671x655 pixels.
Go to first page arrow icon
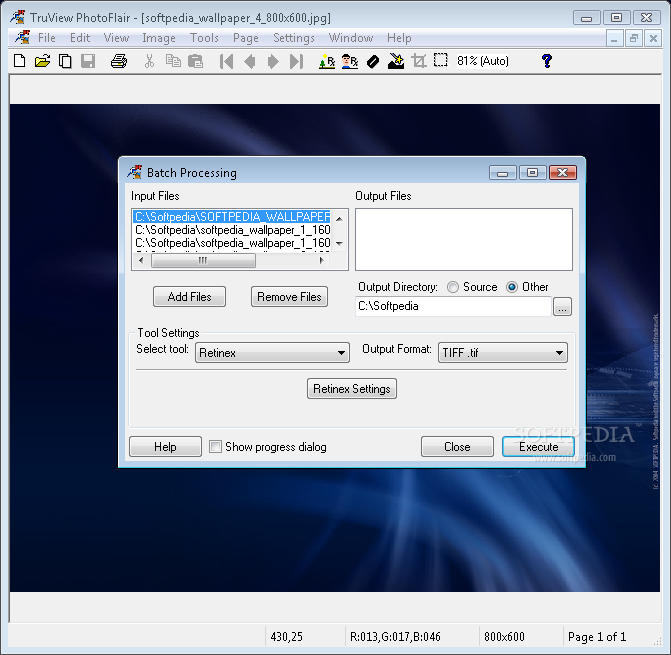pyautogui.click(x=226, y=62)
